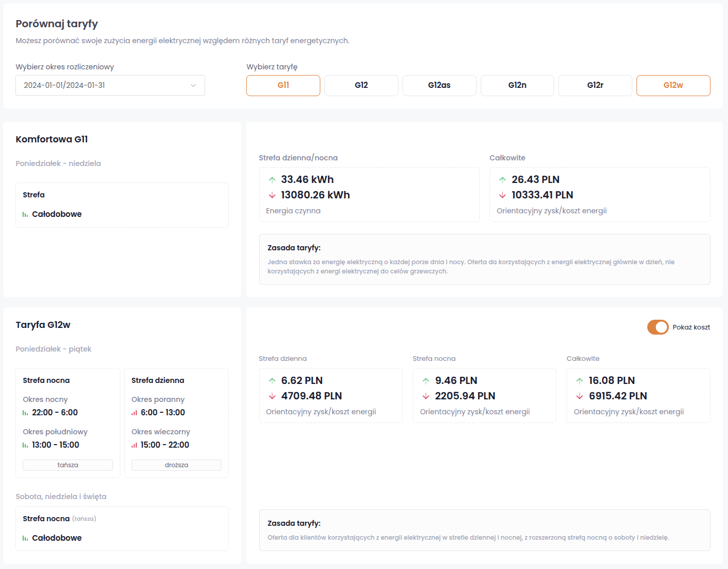The image size is (728, 569).
Task: Click red down arrow next to 6915.42 PLN
Action: pyautogui.click(x=579, y=396)
